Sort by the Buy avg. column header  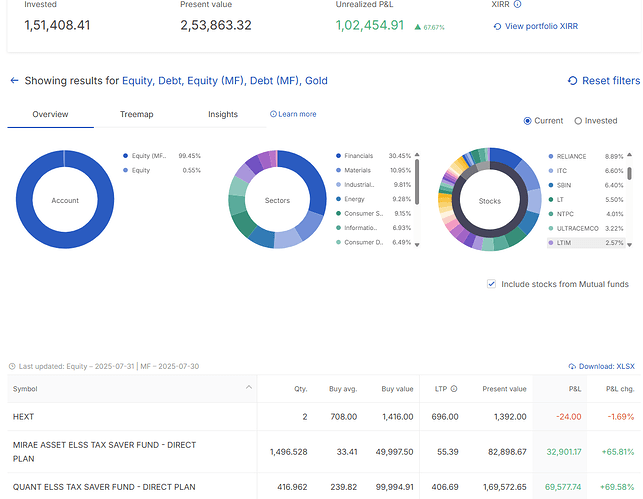tap(343, 389)
